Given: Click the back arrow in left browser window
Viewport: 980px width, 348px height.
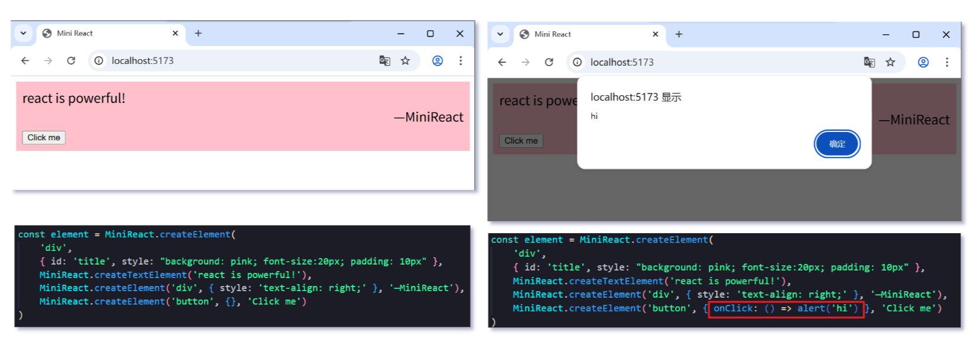Looking at the screenshot, I should (25, 60).
